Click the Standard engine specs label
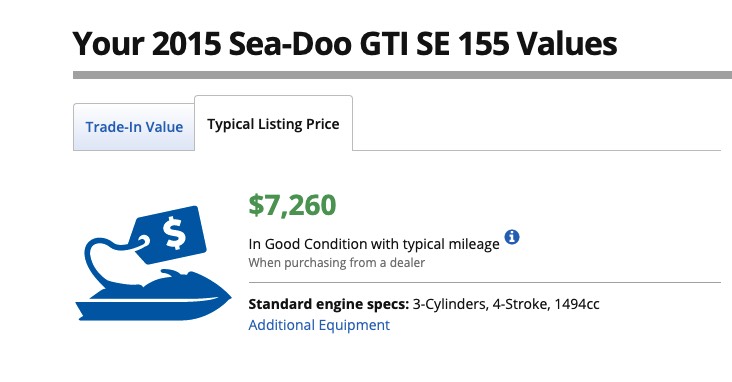The image size is (732, 382). [x=329, y=304]
